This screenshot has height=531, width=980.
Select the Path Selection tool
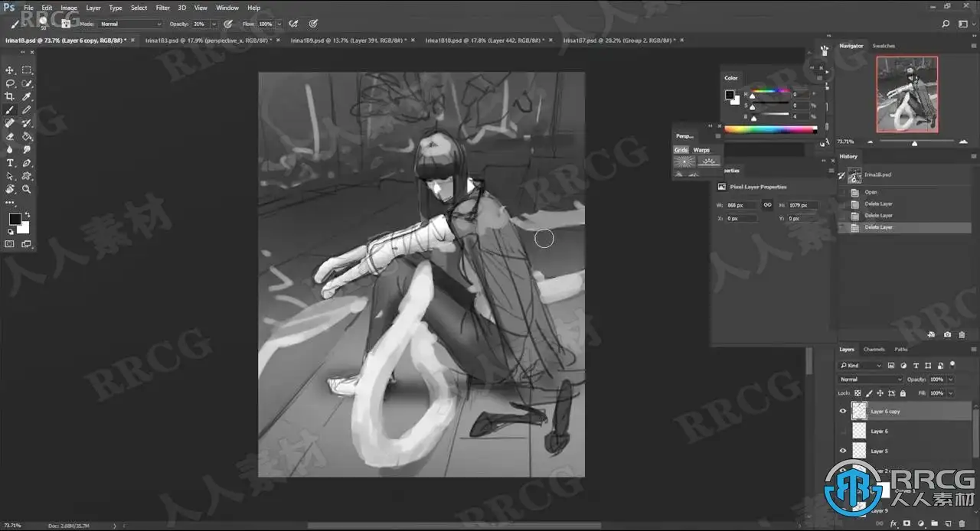tap(10, 176)
